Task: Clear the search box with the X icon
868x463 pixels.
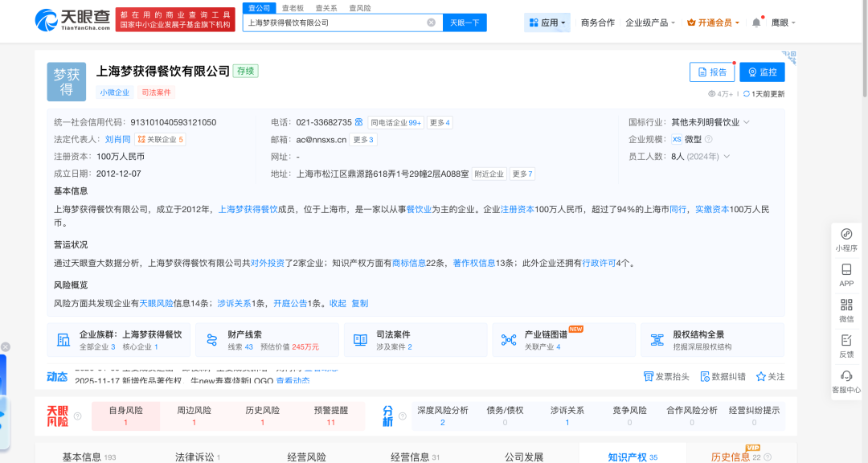Action: tap(432, 23)
